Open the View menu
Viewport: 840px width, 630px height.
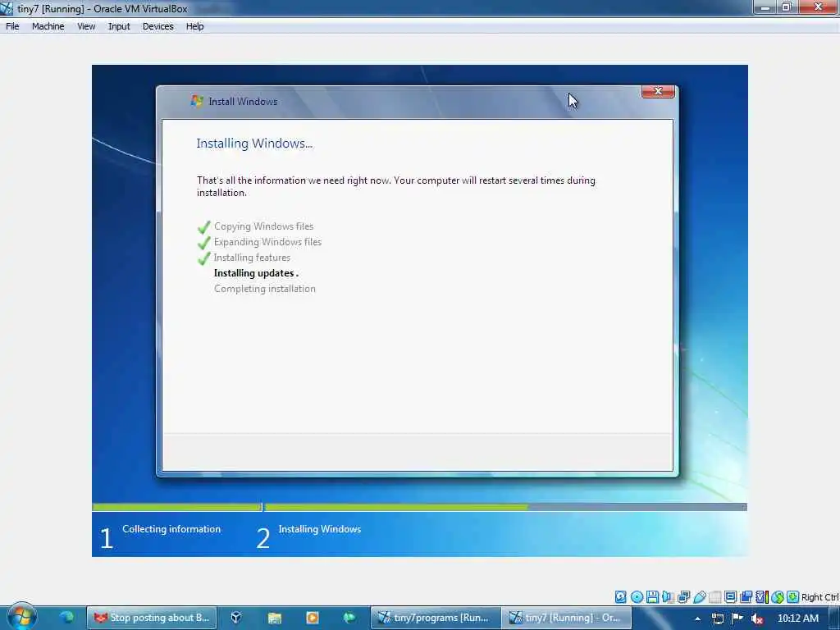[x=85, y=26]
